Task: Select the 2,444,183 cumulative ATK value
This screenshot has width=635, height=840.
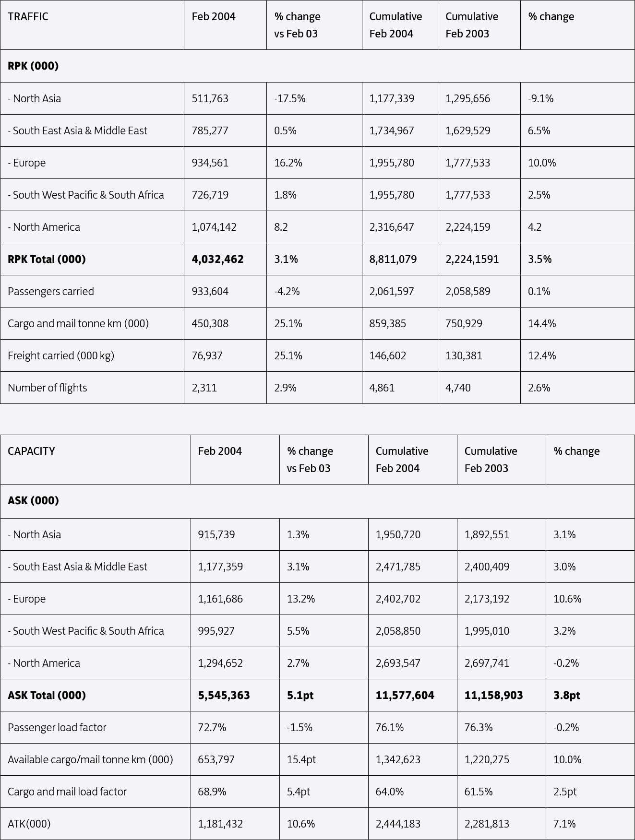Action: click(x=398, y=824)
